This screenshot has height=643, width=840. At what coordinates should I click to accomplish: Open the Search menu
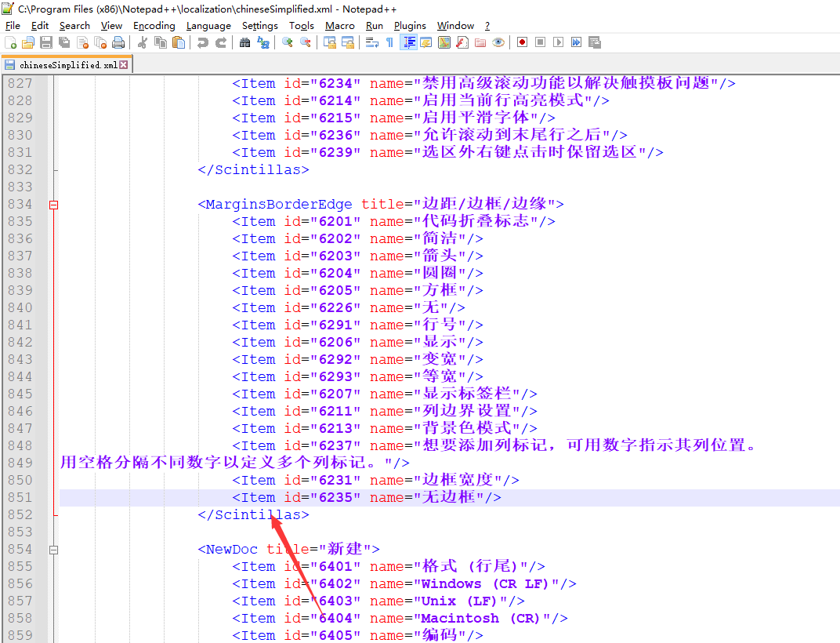[74, 26]
